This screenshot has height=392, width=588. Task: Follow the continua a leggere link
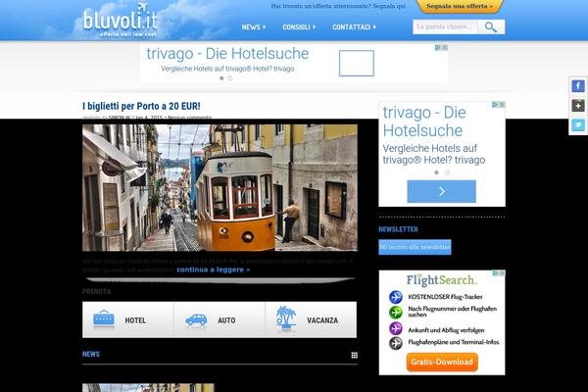point(213,269)
